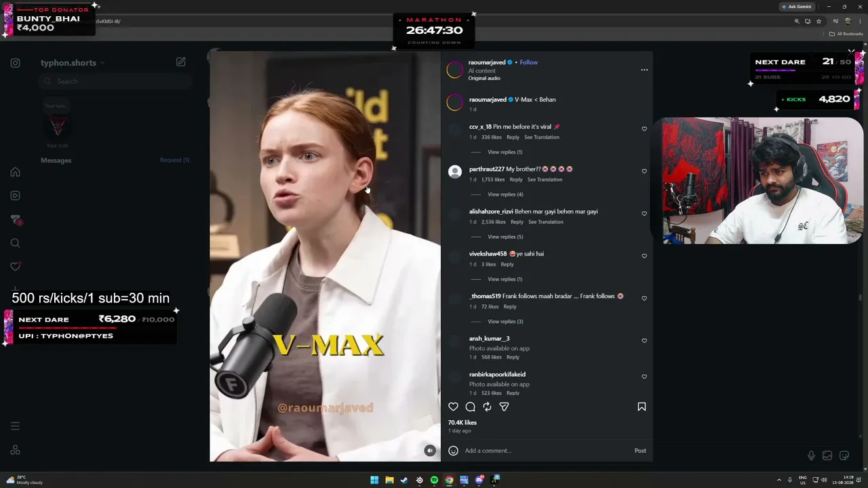
Task: Share the post with the paper plane icon
Action: pos(504,407)
